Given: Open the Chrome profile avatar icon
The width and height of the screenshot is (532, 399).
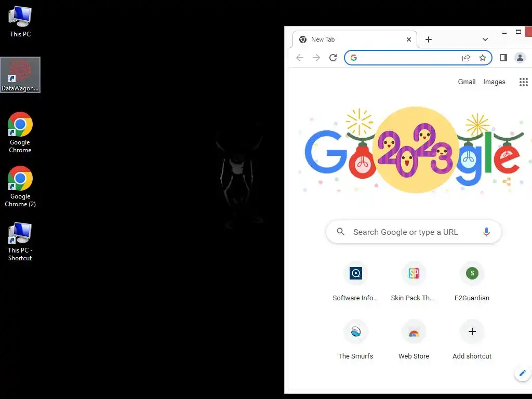Looking at the screenshot, I should click(520, 58).
